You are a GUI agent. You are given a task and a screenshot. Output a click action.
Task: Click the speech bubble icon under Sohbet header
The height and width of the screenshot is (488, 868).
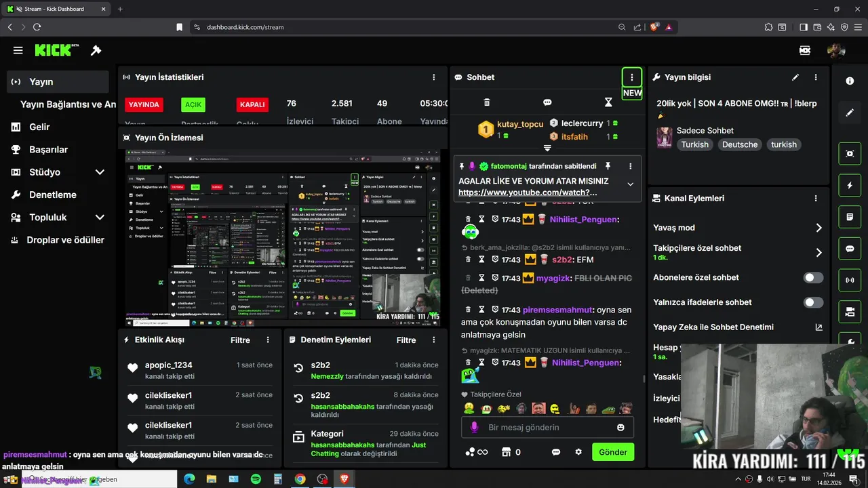[x=547, y=102]
